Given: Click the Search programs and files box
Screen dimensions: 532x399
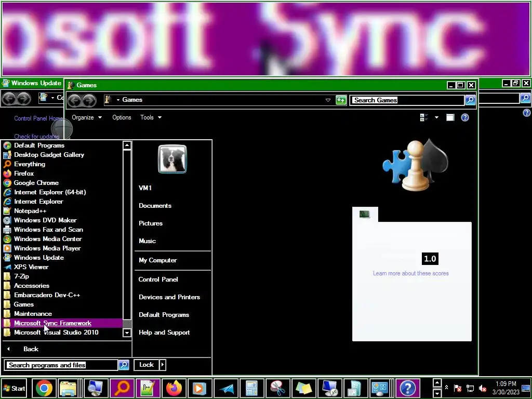Looking at the screenshot, I should click(62, 365).
